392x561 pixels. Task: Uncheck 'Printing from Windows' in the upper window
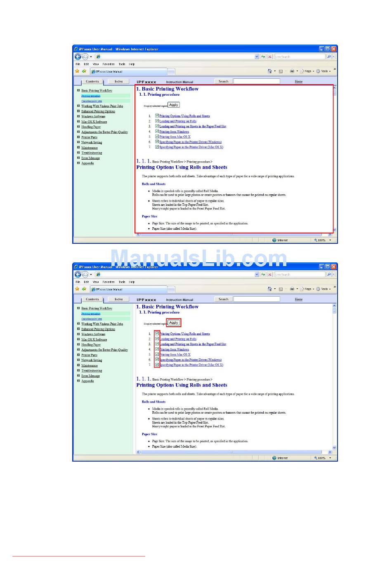coord(157,131)
